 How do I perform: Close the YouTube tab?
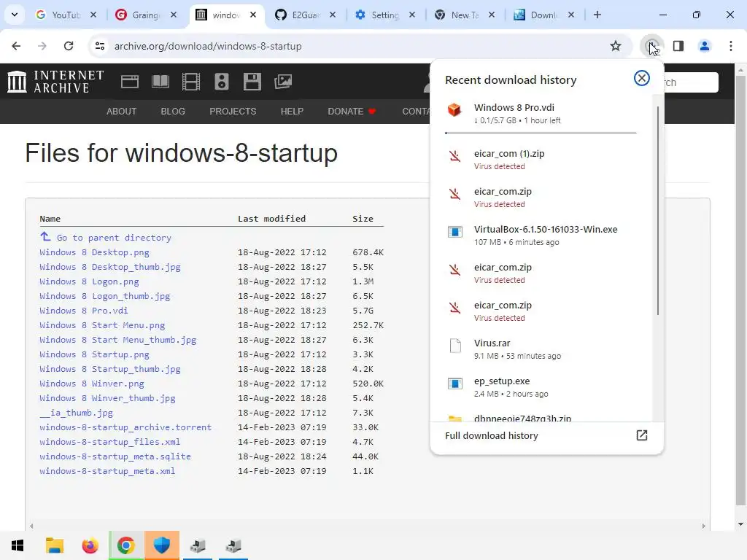(x=93, y=15)
